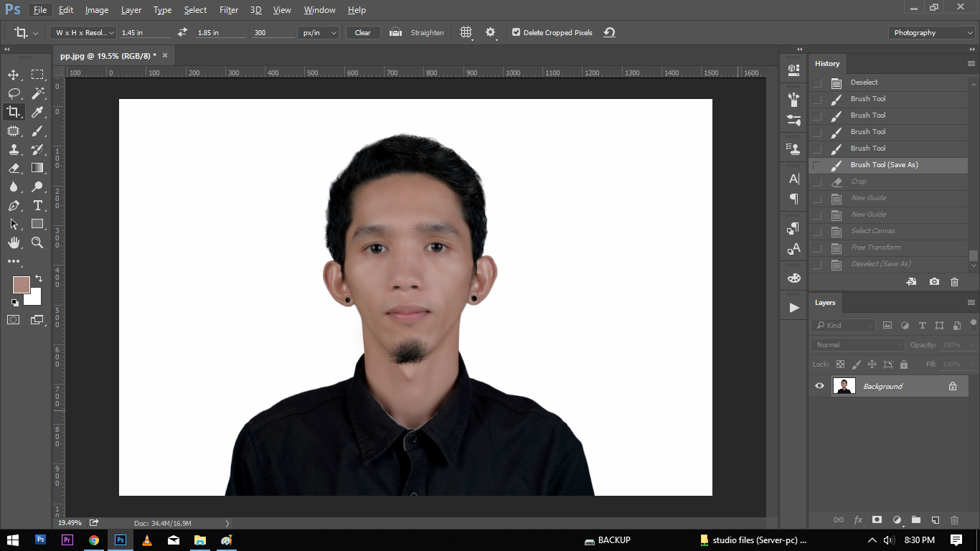Select the Move tool
This screenshot has height=551, width=980.
click(14, 75)
